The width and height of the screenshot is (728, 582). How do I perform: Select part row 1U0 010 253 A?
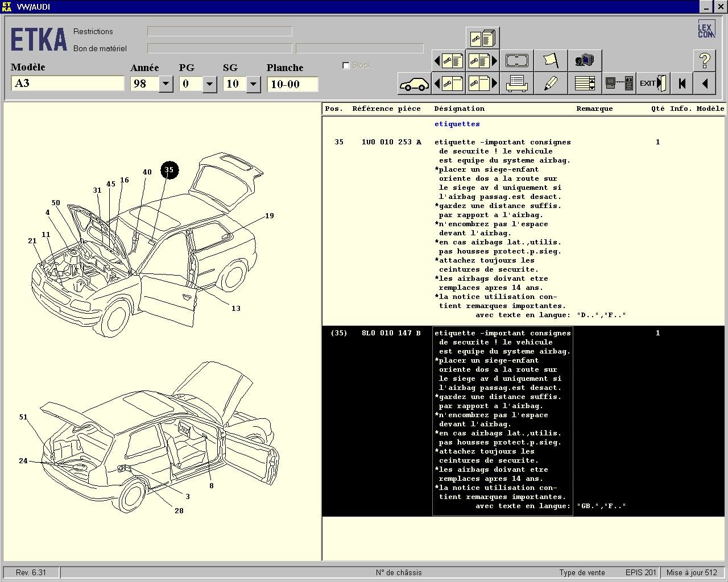click(x=391, y=142)
